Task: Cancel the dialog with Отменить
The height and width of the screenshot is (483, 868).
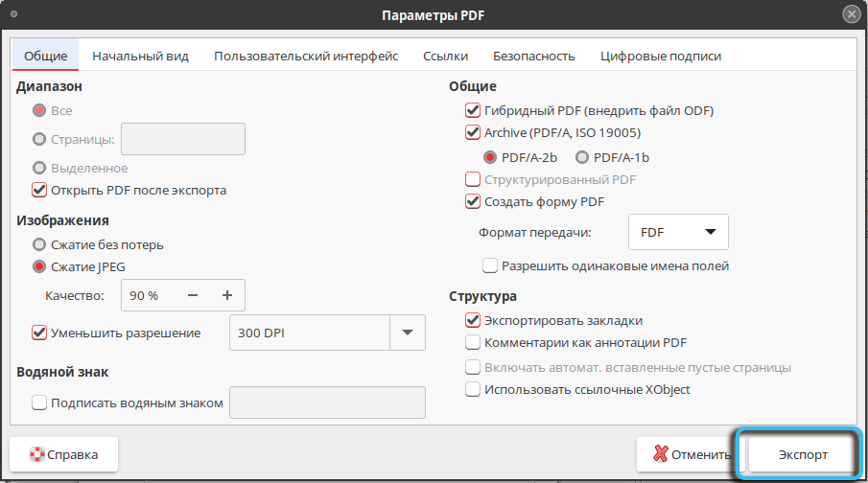Action: coord(685,454)
